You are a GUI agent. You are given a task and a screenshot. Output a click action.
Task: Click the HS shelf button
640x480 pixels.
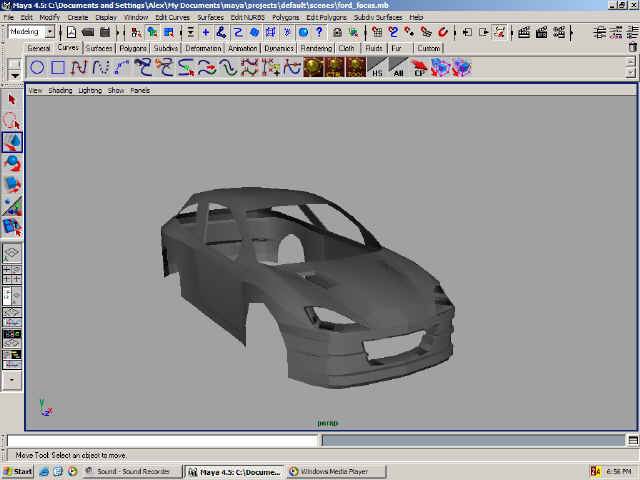tap(377, 68)
